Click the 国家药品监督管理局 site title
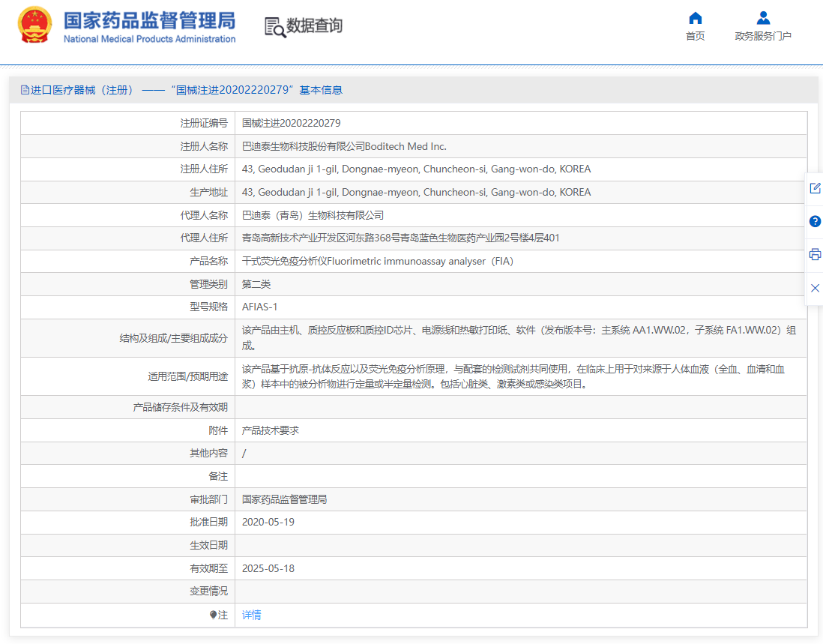Viewport: 823px width, 644px height. coord(150,21)
